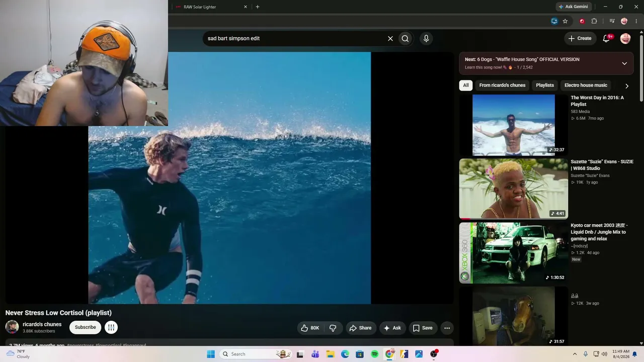Image resolution: width=644 pixels, height=362 pixels.
Task: Open Microsoft Teams from the taskbar
Action: point(315,354)
